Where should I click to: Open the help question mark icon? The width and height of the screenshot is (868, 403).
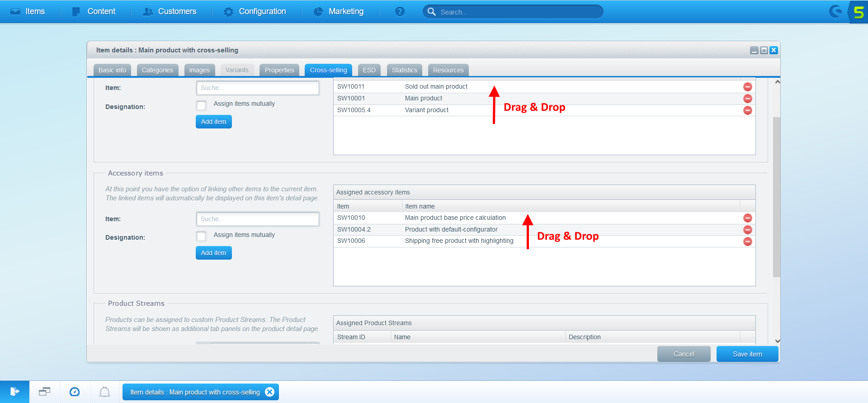pyautogui.click(x=400, y=12)
